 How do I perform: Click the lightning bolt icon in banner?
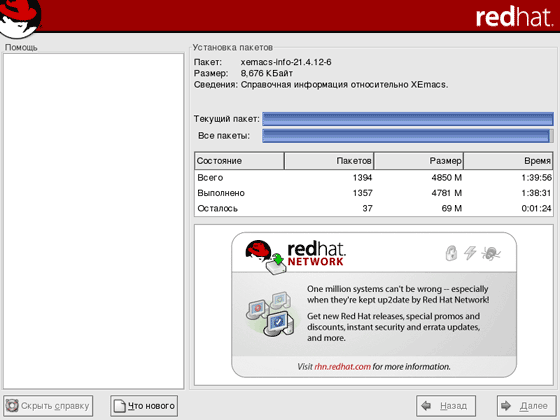click(x=470, y=253)
